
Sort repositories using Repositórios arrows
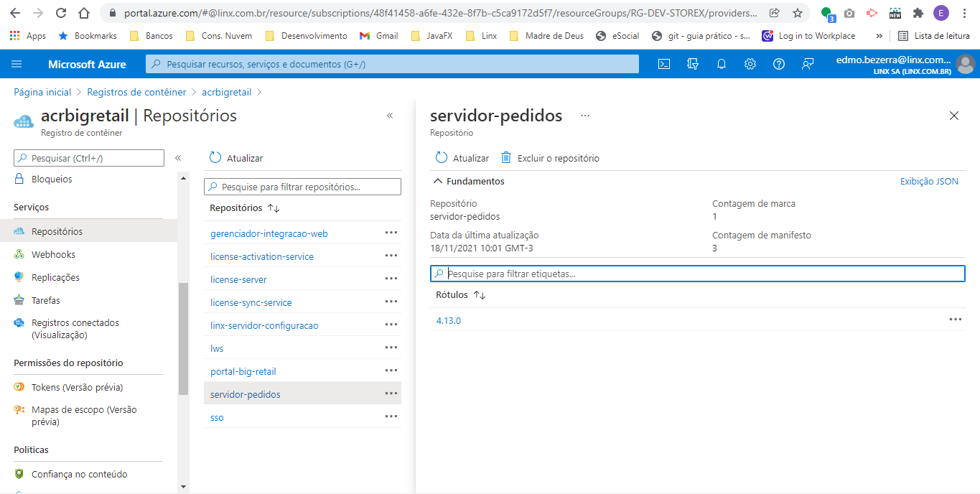tap(274, 208)
